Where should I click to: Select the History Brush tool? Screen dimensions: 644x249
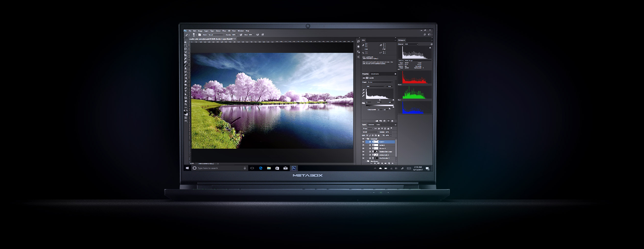coord(185,72)
